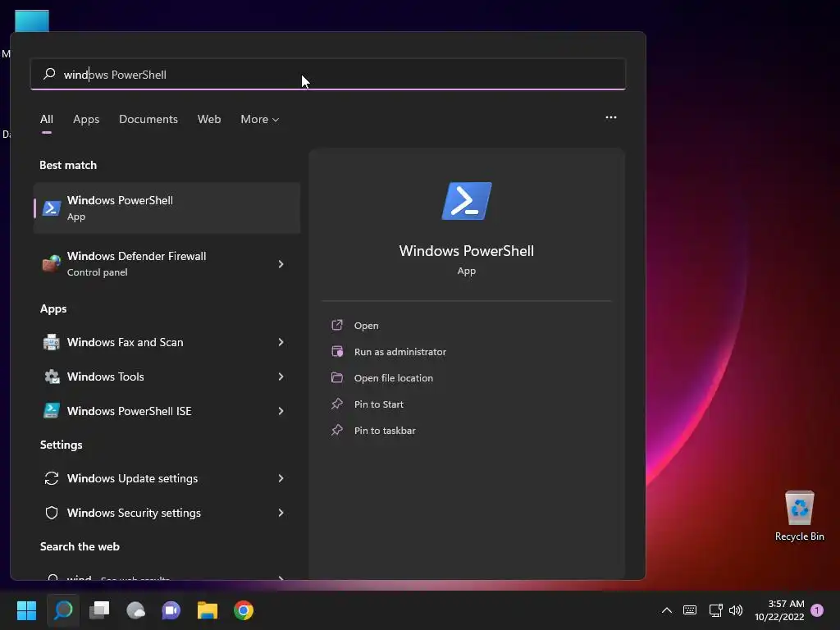
Task: Click the search box containing 'windows PowerShell'
Action: point(328,75)
